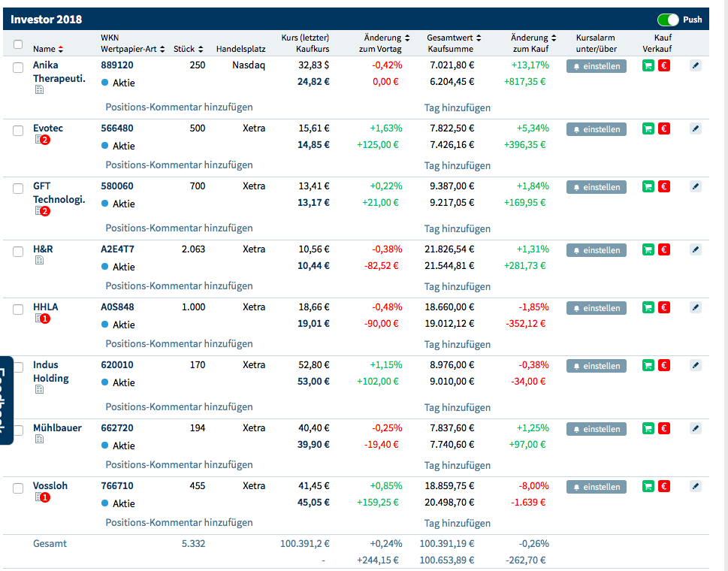Open the H&R stock name link
This screenshot has height=571, width=728.
43,249
